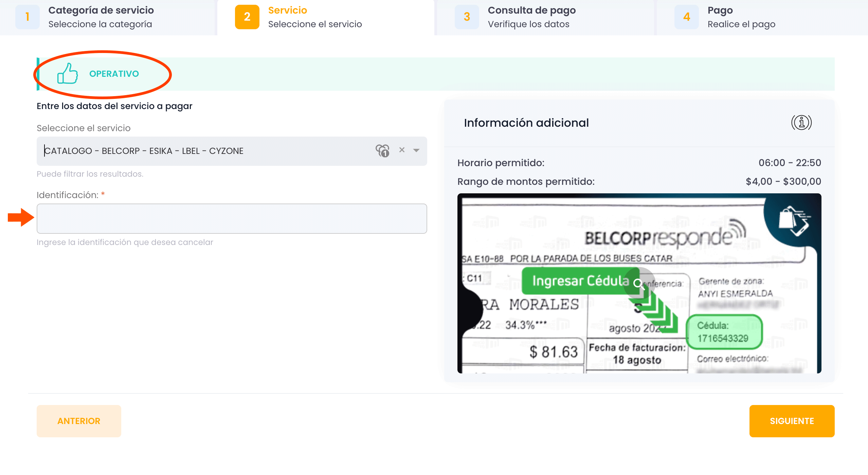The image size is (868, 475).
Task: Click the favorites heart icon in service selector
Action: pos(382,151)
